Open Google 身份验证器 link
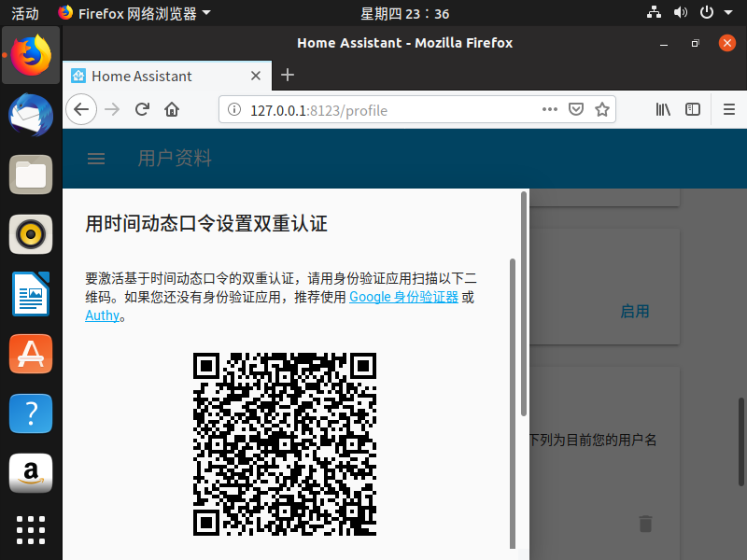The image size is (747, 560). tap(403, 297)
